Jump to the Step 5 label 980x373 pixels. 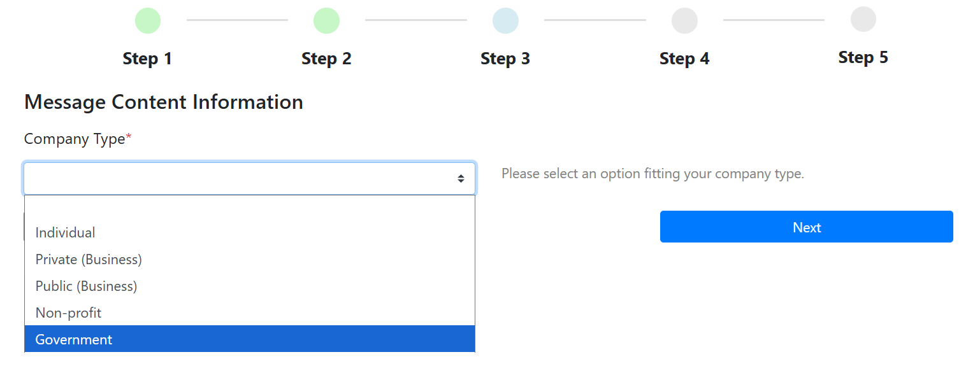863,57
